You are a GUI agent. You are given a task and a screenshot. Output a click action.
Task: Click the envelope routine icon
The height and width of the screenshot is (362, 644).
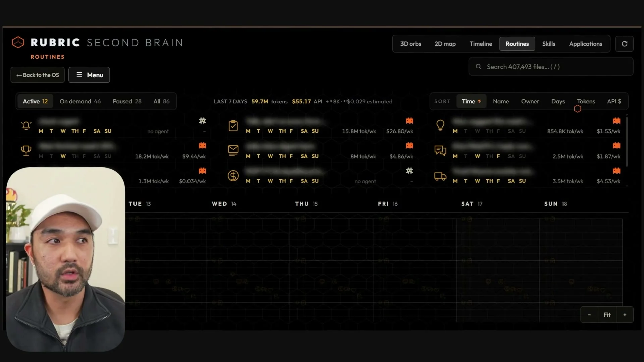233,150
